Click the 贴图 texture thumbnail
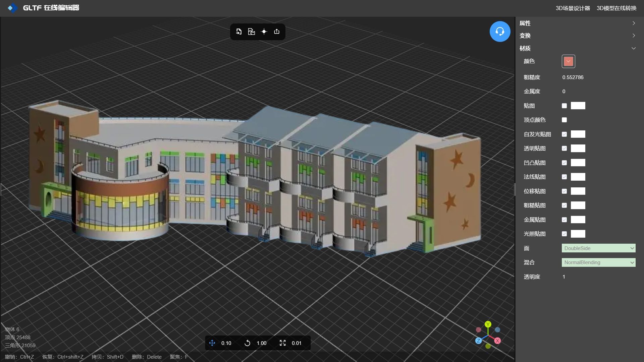644x362 pixels. 578,106
